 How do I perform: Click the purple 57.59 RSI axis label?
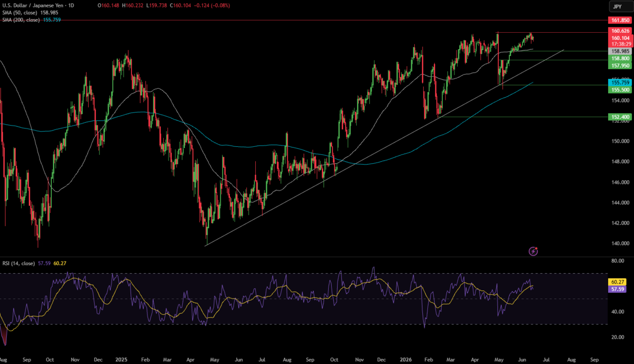click(618, 290)
